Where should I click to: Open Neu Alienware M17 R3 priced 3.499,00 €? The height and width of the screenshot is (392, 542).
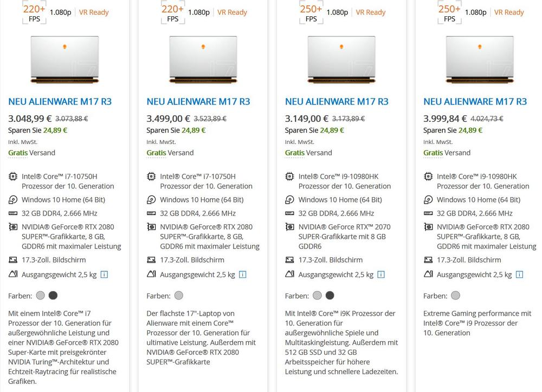198,102
